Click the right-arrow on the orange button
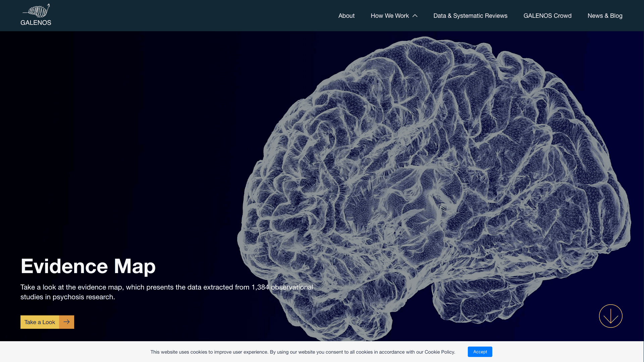The height and width of the screenshot is (362, 644). click(x=66, y=322)
